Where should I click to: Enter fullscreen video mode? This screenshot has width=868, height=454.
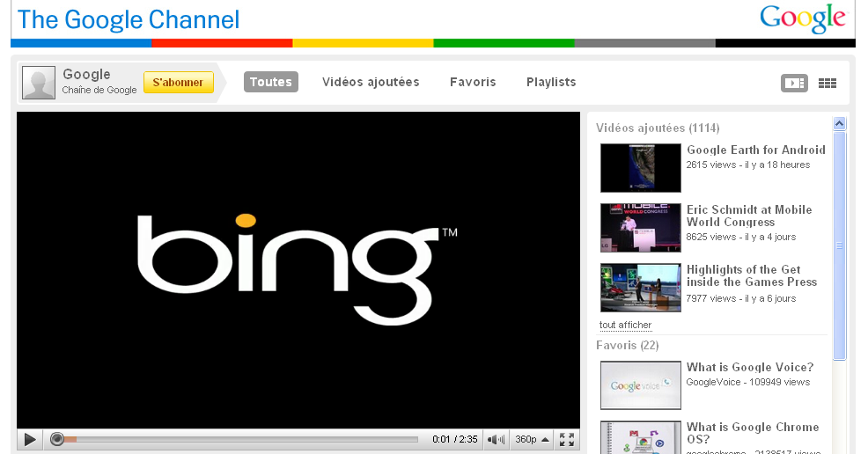coord(566,440)
